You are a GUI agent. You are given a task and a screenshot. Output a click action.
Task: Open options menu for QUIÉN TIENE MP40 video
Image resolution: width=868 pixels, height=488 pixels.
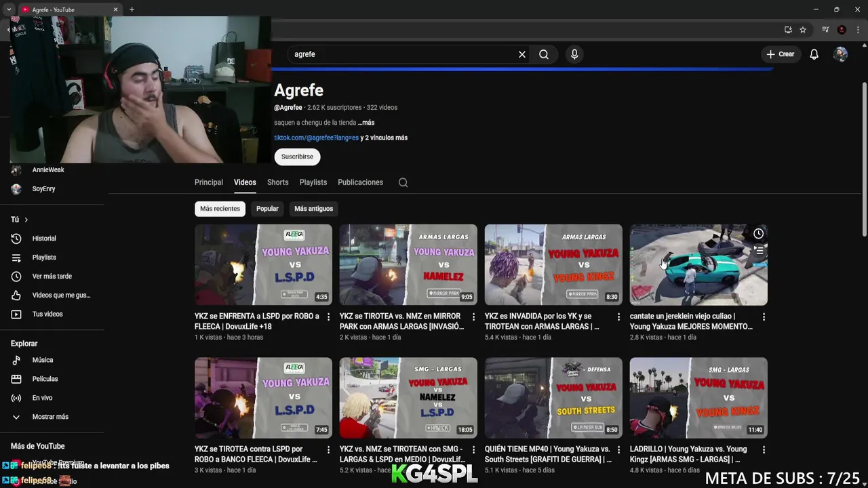(x=618, y=449)
